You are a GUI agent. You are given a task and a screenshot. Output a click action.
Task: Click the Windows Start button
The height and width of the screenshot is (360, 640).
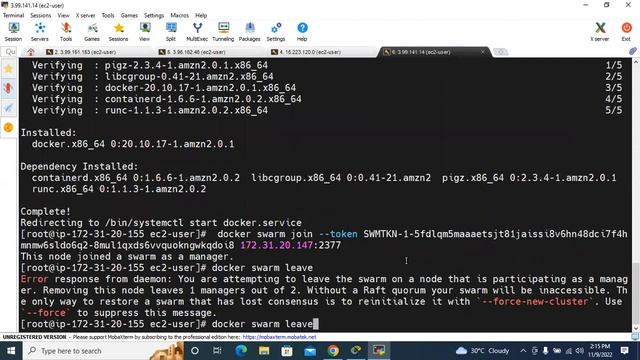[11, 351]
